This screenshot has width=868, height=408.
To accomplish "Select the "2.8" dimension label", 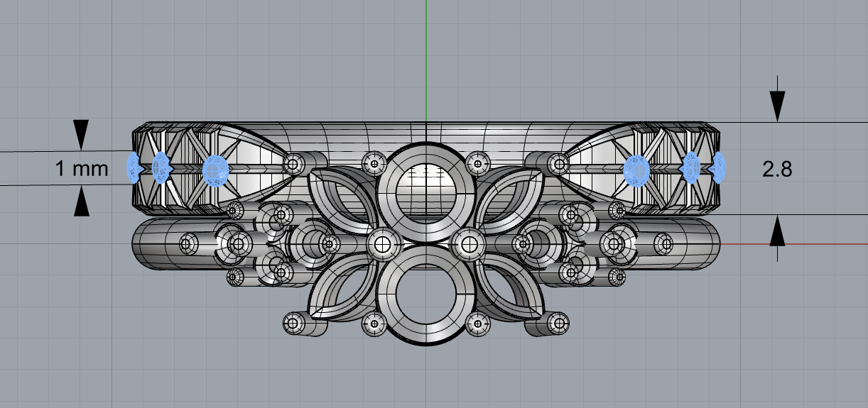I will click(x=777, y=169).
